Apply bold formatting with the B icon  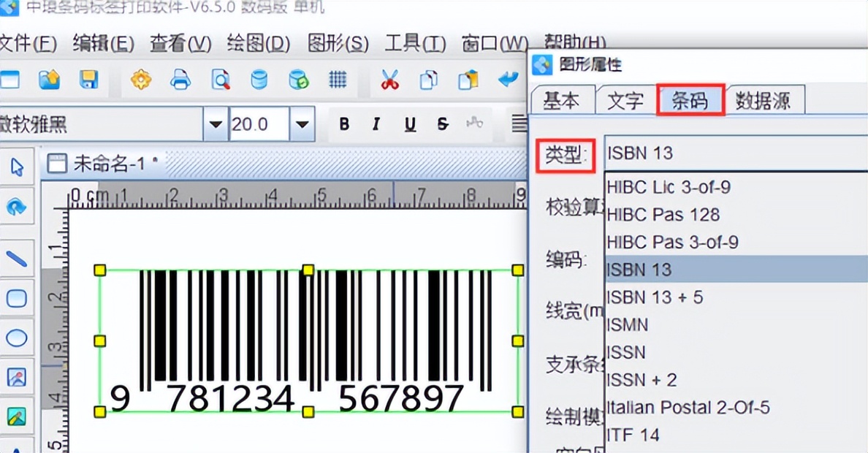(344, 124)
